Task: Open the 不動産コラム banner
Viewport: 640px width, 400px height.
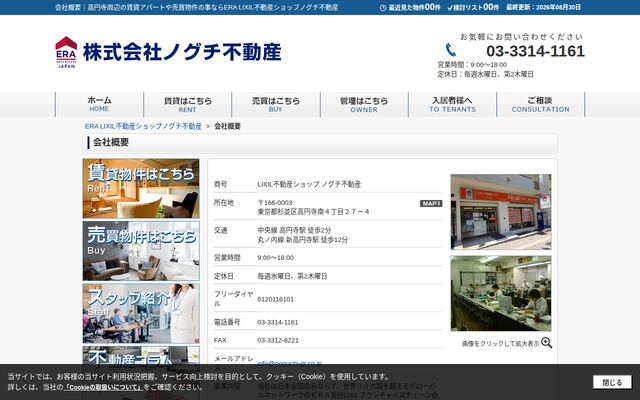Action: click(x=141, y=355)
